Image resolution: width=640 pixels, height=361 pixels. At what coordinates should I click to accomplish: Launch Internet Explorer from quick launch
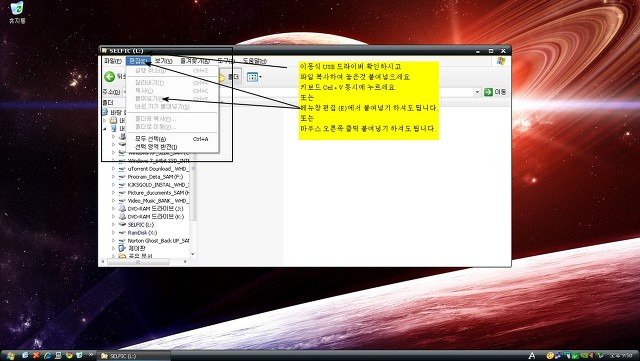47,356
